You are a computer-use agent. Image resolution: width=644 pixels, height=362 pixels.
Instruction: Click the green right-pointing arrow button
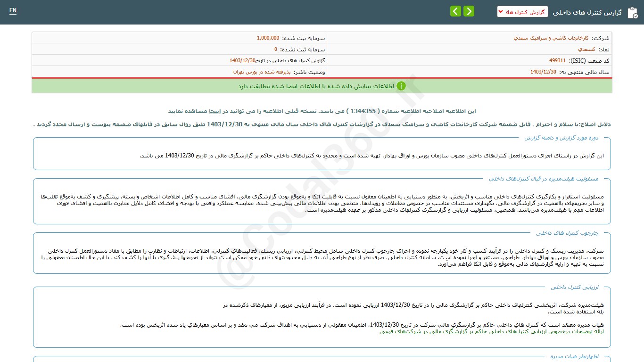[x=469, y=11]
